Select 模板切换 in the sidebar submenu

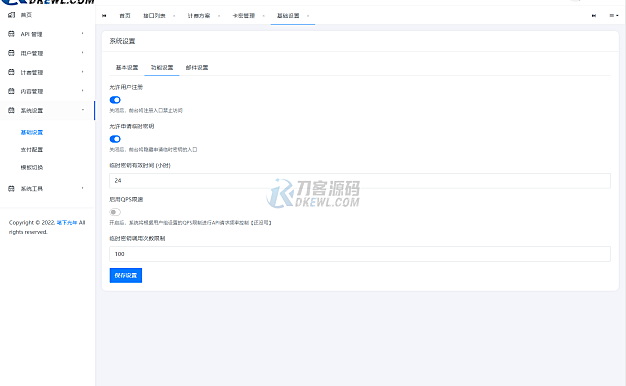32,167
